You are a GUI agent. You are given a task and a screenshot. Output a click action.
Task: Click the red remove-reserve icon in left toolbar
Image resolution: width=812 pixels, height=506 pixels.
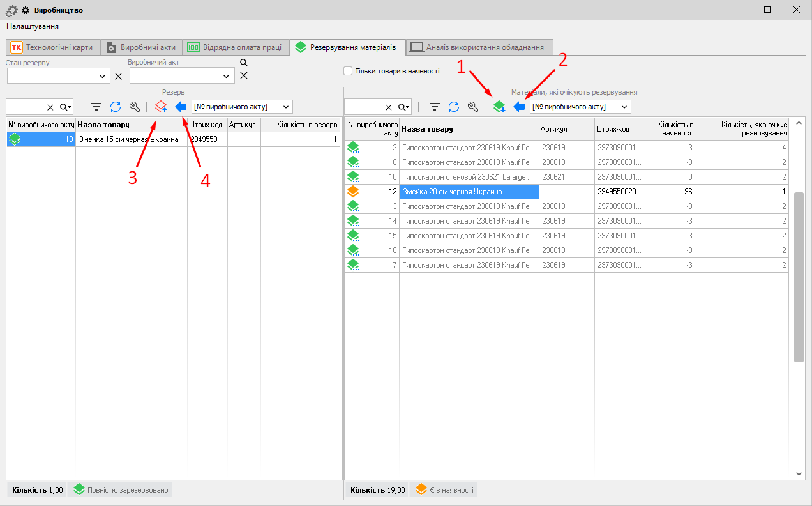(x=161, y=107)
